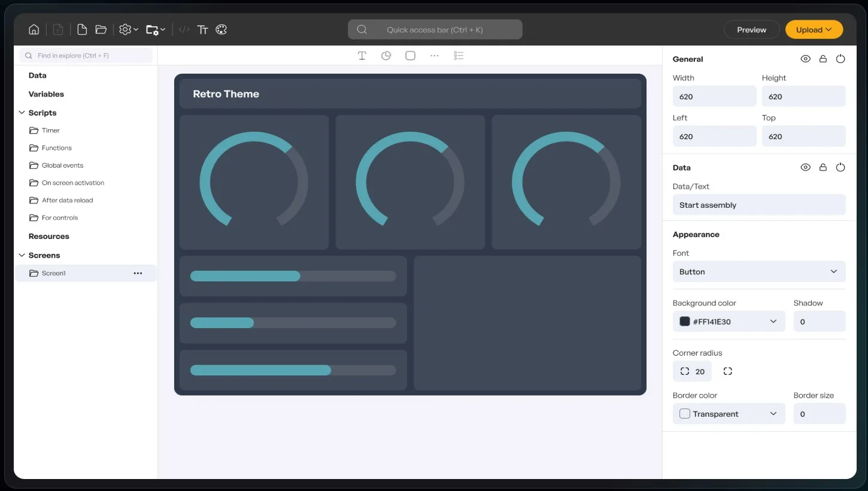Click the Preview button
This screenshot has height=491, width=868.
tap(751, 29)
